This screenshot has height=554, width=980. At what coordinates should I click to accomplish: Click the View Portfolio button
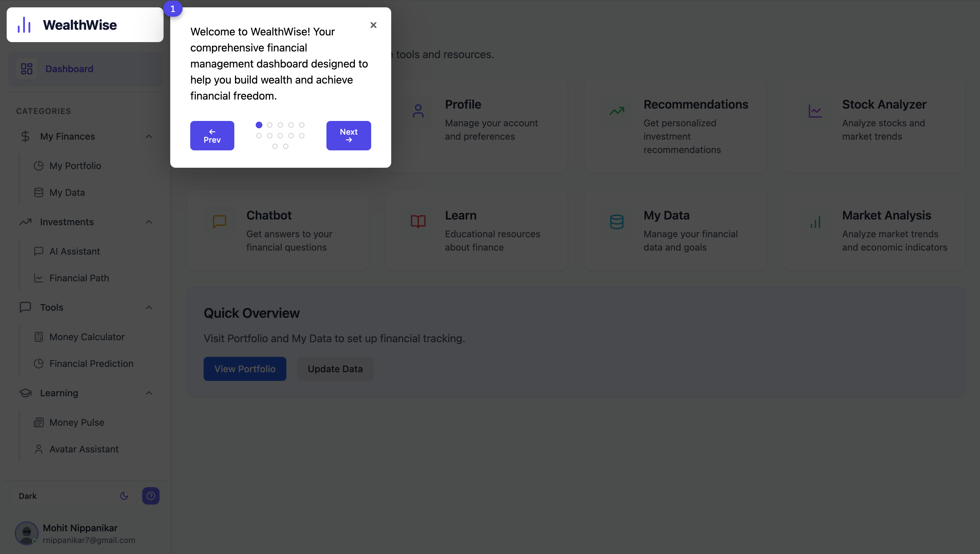pos(245,369)
